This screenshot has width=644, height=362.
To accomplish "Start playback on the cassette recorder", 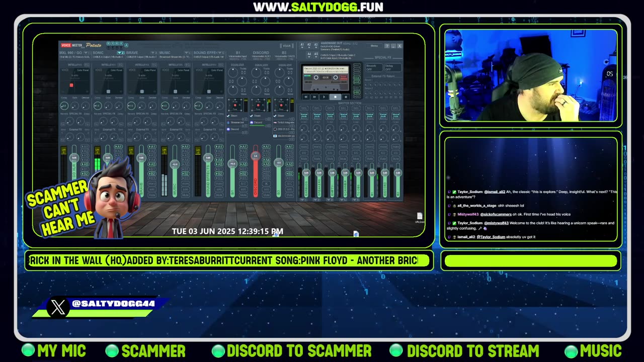I will (x=324, y=97).
